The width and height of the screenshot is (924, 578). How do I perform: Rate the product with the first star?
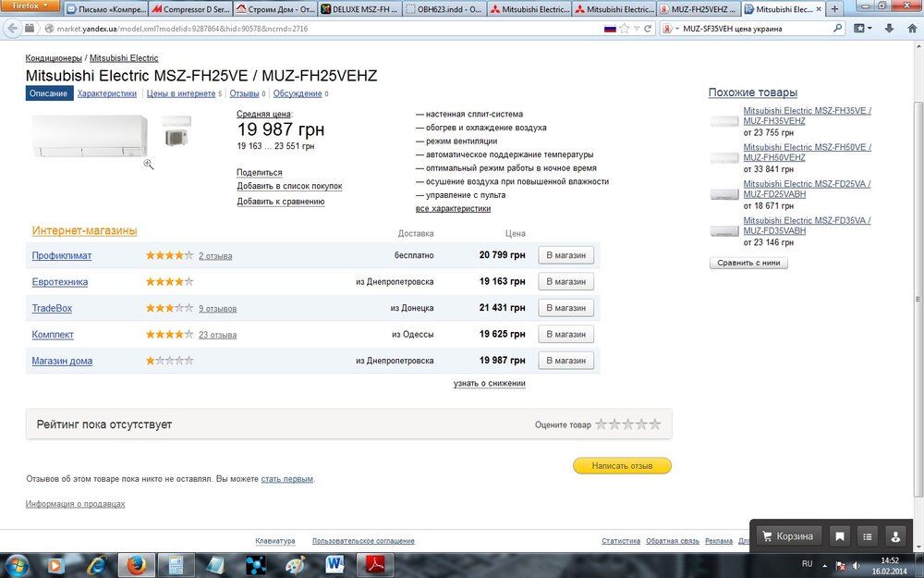(x=602, y=424)
